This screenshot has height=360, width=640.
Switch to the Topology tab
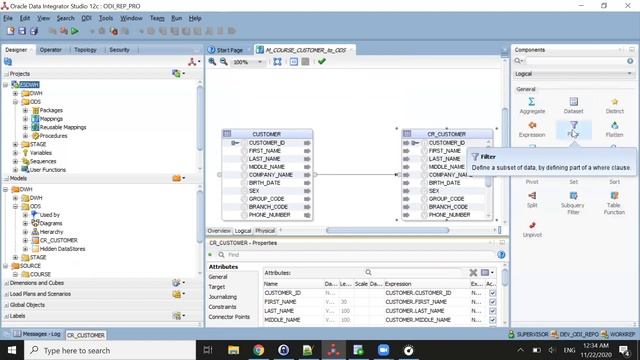85,50
